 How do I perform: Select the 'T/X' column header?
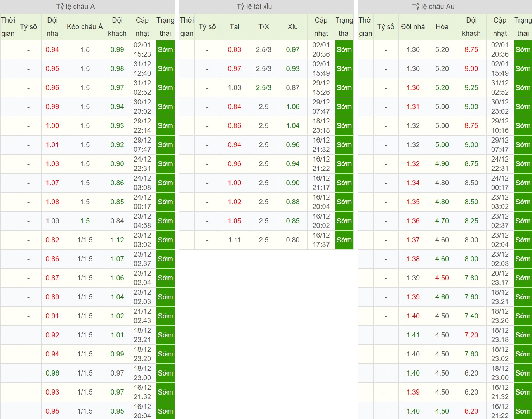click(x=264, y=27)
